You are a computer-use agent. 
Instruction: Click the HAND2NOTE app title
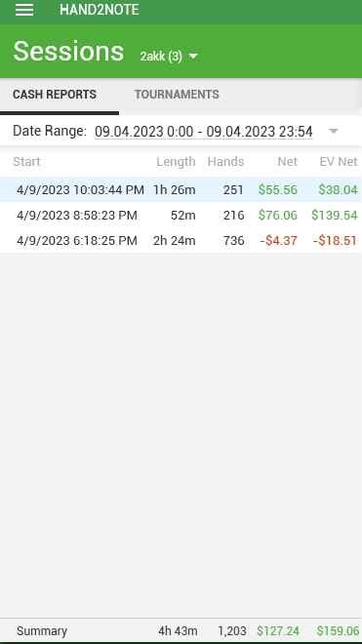(x=99, y=10)
